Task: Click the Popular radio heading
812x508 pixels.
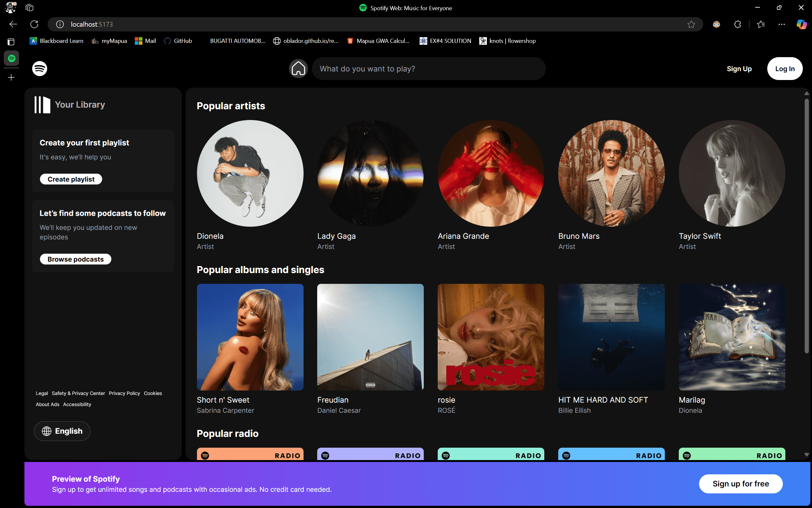Action: [227, 433]
